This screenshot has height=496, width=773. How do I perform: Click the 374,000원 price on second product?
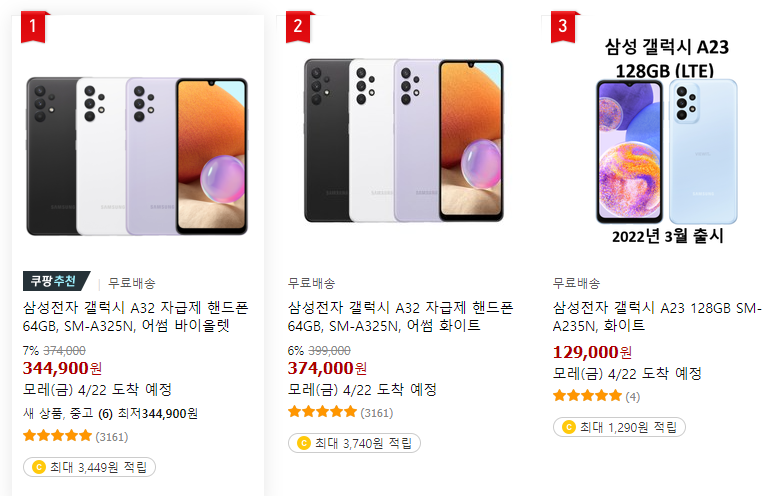pos(327,368)
